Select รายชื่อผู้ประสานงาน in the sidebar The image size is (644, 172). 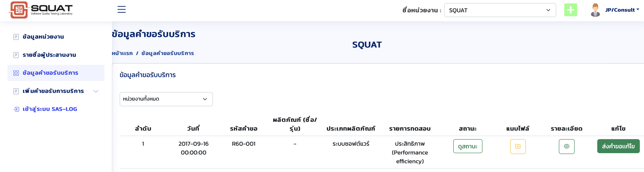click(49, 55)
